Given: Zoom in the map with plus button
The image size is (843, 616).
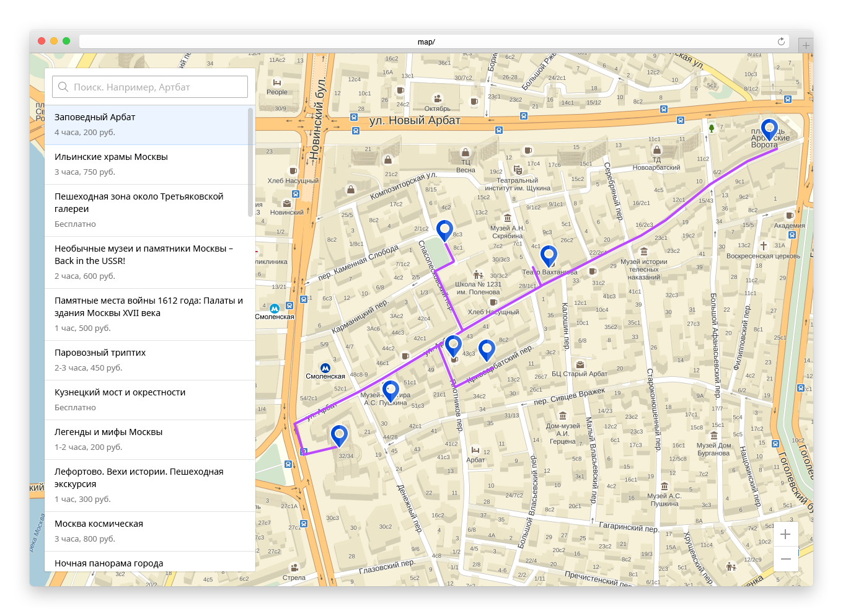Looking at the screenshot, I should pos(785,534).
